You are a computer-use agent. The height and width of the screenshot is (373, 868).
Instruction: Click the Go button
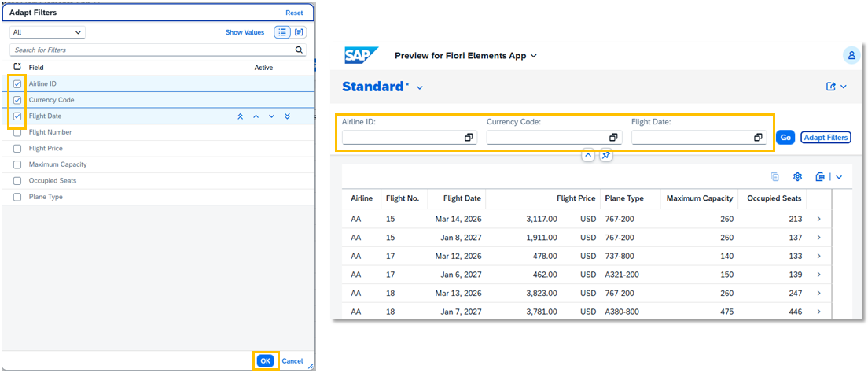tap(785, 138)
